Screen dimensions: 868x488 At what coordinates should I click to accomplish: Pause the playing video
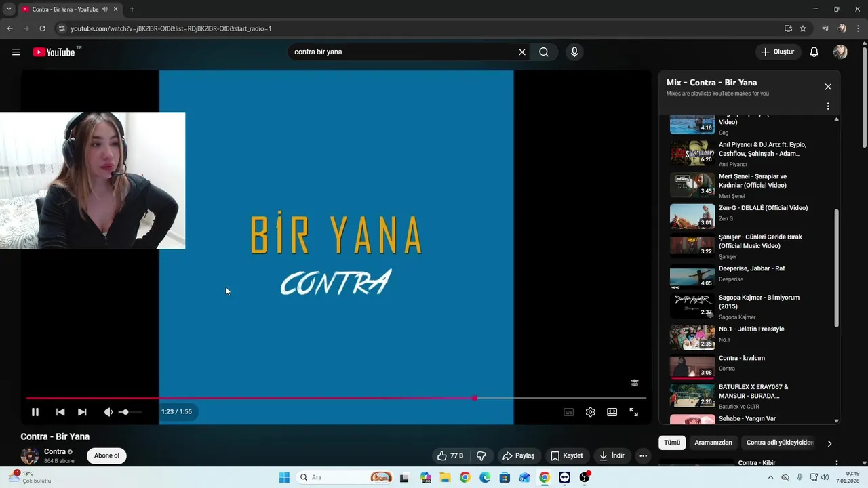click(35, 412)
